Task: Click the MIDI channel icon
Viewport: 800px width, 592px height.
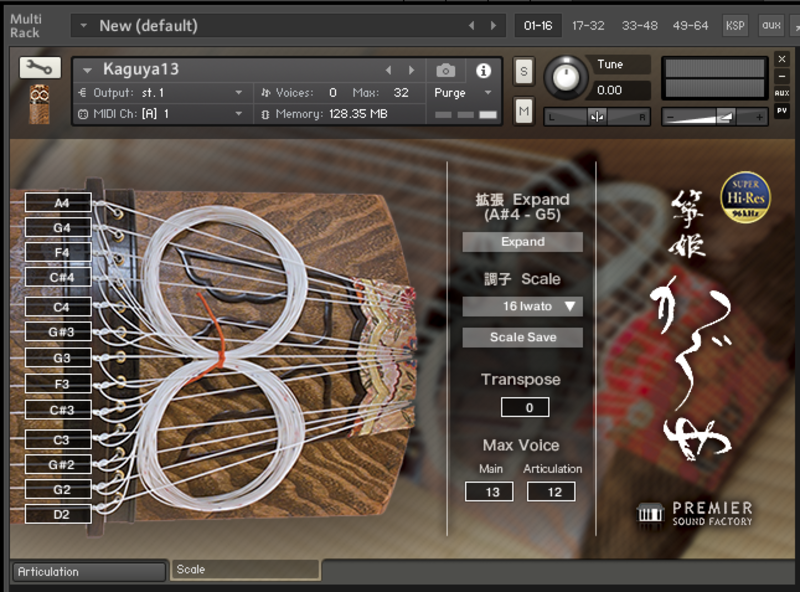Action: [x=83, y=114]
